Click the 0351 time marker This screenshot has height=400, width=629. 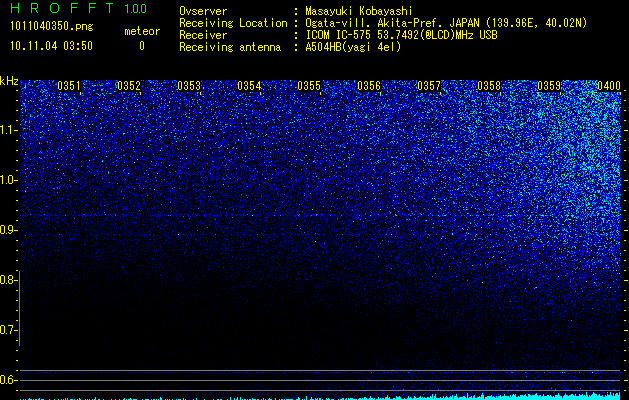click(69, 86)
